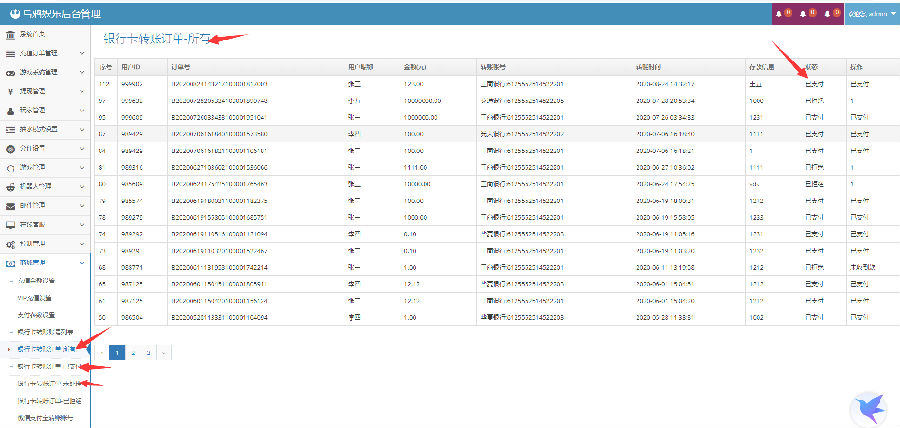This screenshot has height=428, width=900.
Task: Collapse the expanded bottom sidebar menu
Action: point(83,262)
